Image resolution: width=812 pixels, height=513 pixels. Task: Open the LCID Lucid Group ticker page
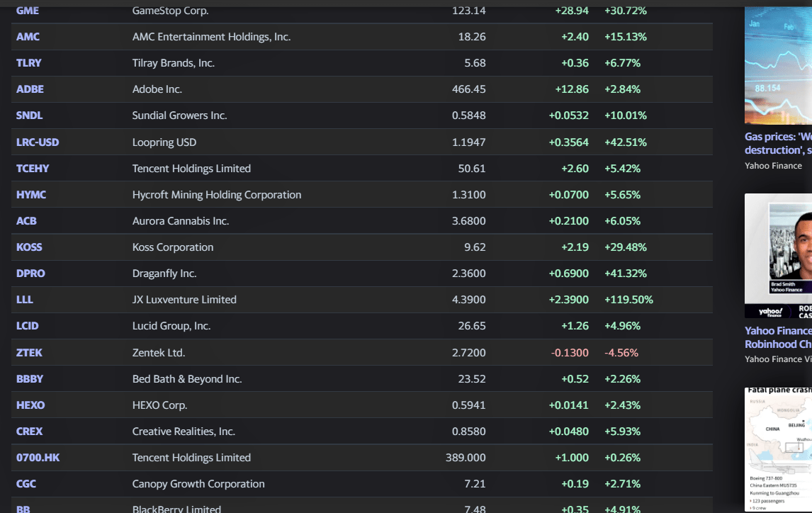click(x=27, y=325)
